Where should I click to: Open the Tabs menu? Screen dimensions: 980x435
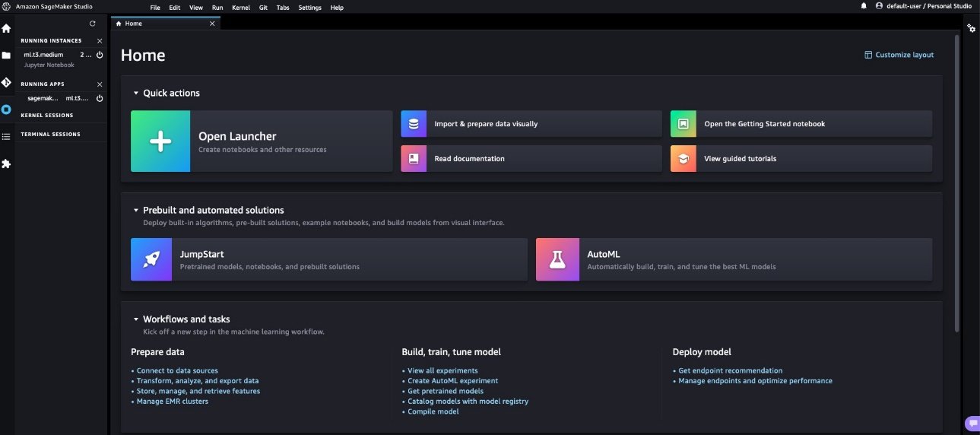click(x=283, y=8)
